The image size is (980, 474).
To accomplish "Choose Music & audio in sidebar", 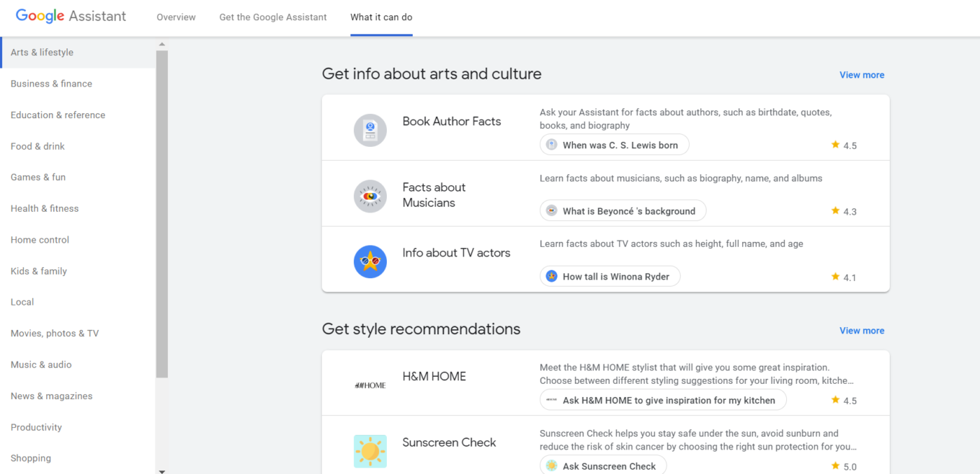I will pyautogui.click(x=41, y=365).
